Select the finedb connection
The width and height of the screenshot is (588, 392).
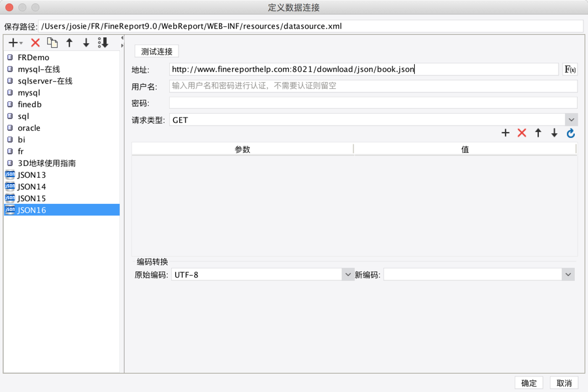click(x=61, y=105)
